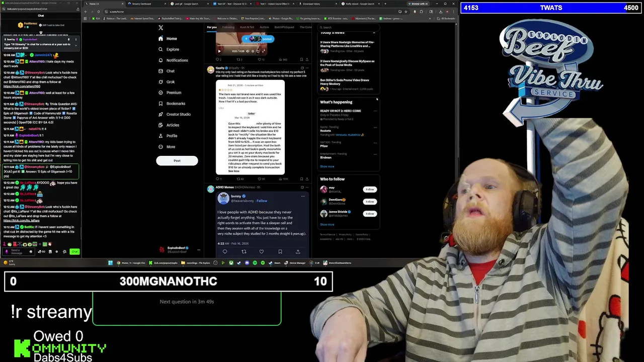This screenshot has height=362, width=644.
Task: Open Bookmarks in the X sidebar
Action: pyautogui.click(x=172, y=104)
